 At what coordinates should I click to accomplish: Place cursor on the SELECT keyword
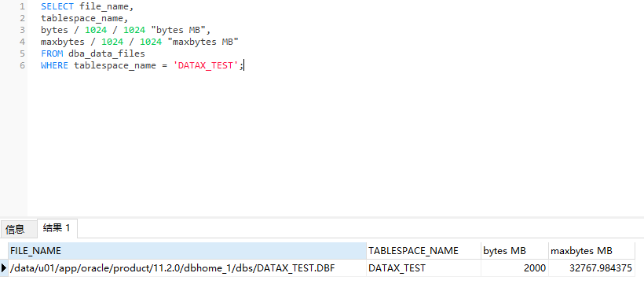57,6
